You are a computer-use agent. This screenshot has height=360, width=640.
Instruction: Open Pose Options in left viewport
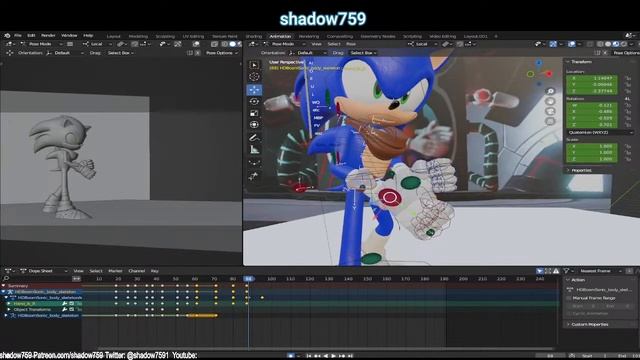[222, 53]
